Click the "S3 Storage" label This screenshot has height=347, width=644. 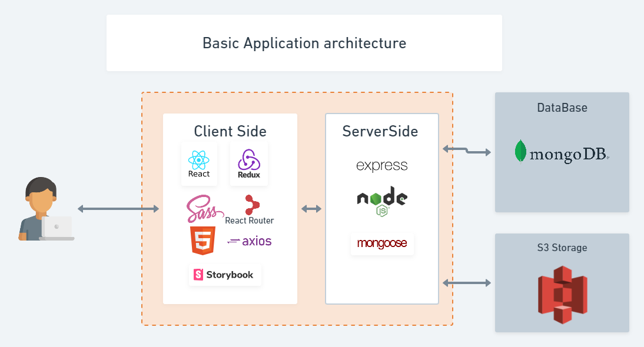point(562,248)
